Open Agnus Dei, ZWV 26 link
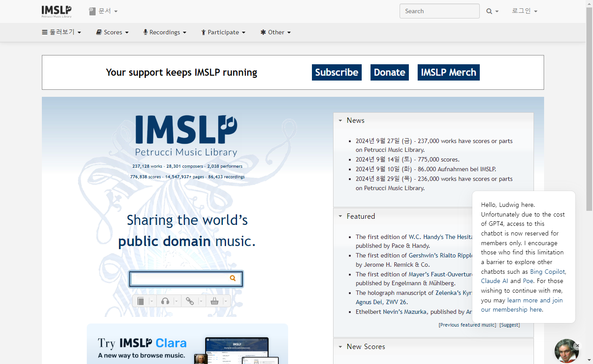 [382, 302]
